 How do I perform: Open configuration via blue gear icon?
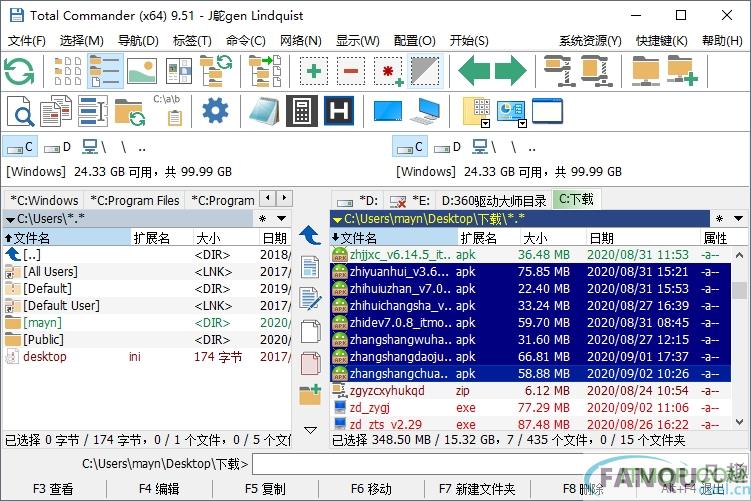click(216, 111)
